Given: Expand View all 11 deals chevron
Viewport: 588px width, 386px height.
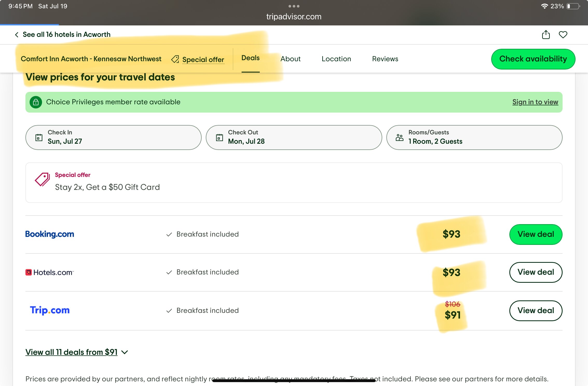Looking at the screenshot, I should 125,352.
